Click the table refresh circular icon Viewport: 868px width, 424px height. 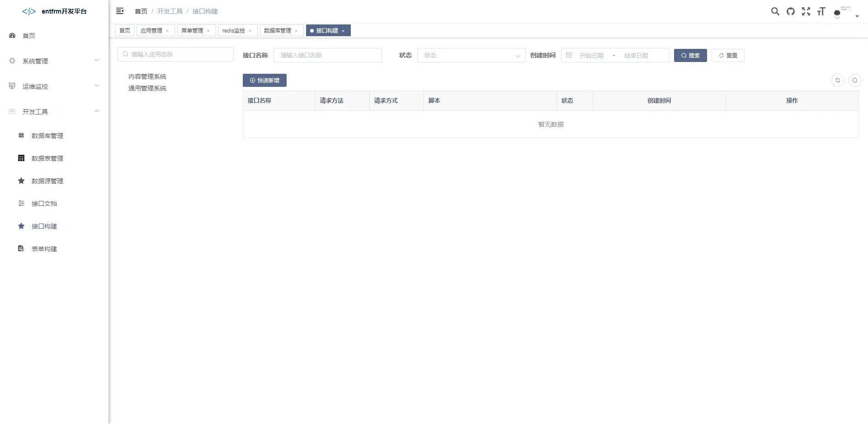click(837, 81)
